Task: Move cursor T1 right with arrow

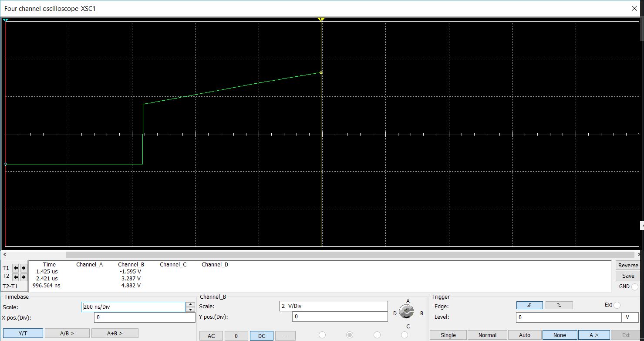Action: (x=24, y=268)
